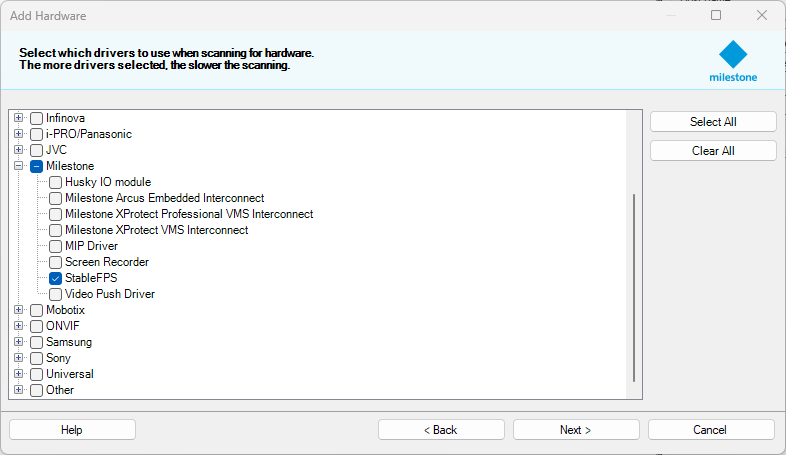Screen dimensions: 786x455
Task: Proceed with the Next button
Action: click(x=575, y=430)
